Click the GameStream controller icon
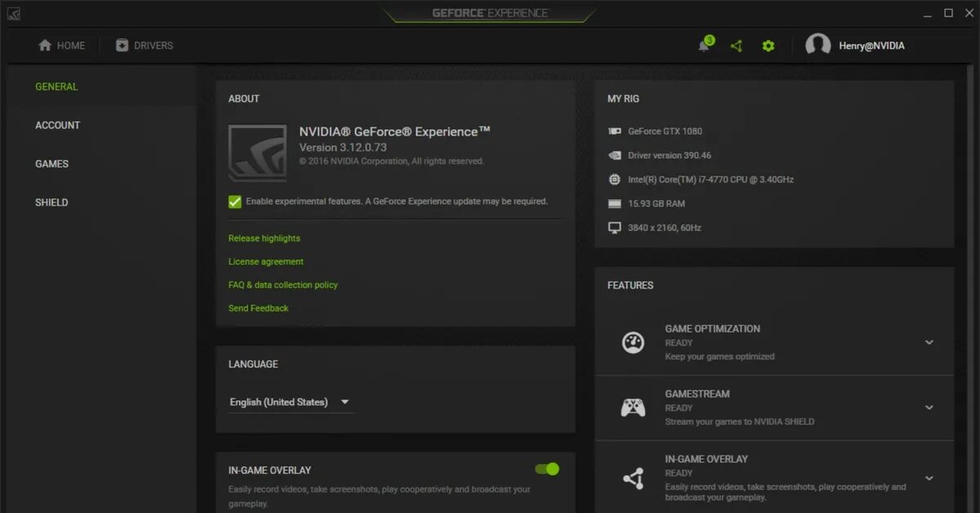980x513 pixels. [x=633, y=407]
